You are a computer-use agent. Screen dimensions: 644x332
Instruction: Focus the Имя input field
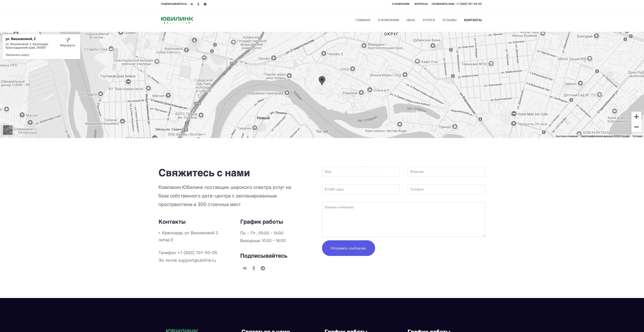(361, 172)
